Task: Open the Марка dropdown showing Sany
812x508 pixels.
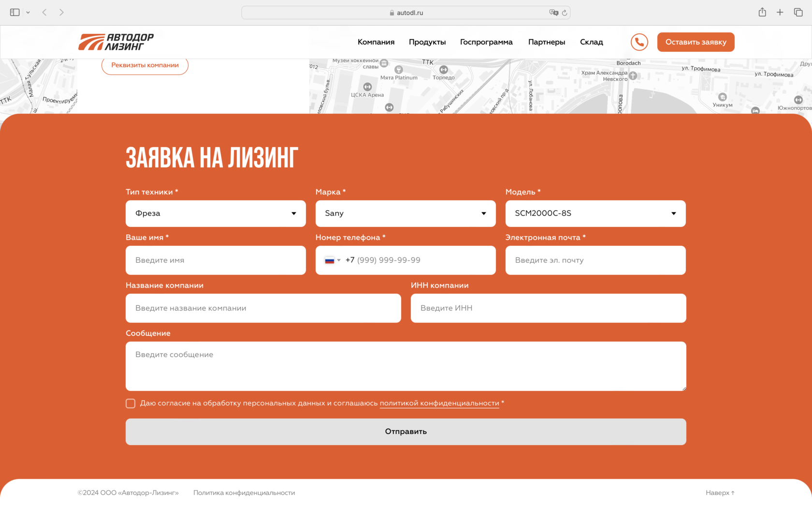Action: click(x=406, y=213)
